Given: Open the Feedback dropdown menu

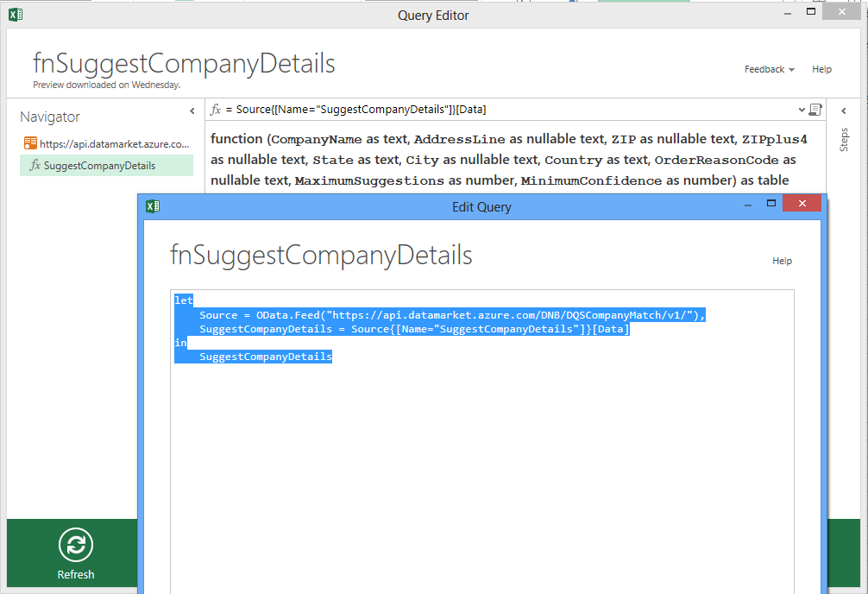Looking at the screenshot, I should click(x=770, y=69).
